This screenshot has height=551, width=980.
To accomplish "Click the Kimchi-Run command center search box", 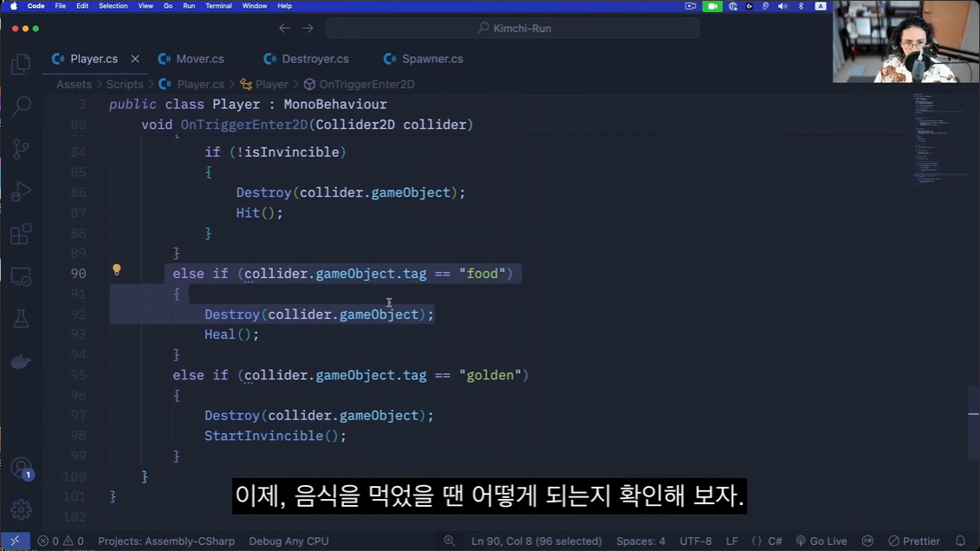I will 513,28.
